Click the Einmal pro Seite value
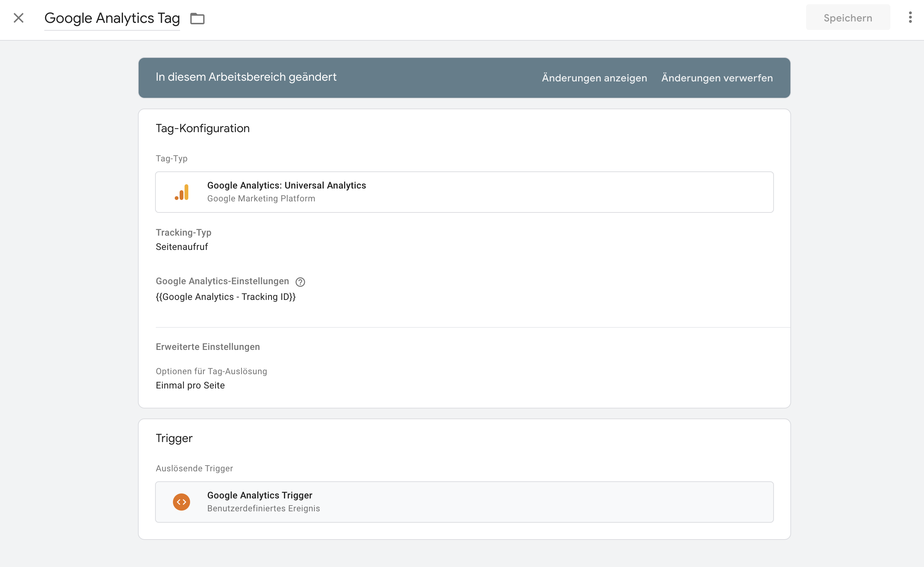Image resolution: width=924 pixels, height=567 pixels. click(190, 385)
